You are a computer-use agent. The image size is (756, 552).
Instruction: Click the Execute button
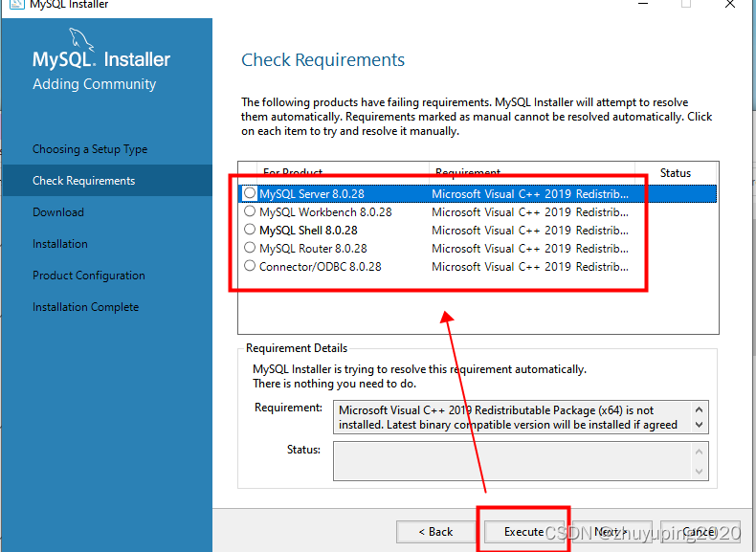[523, 531]
